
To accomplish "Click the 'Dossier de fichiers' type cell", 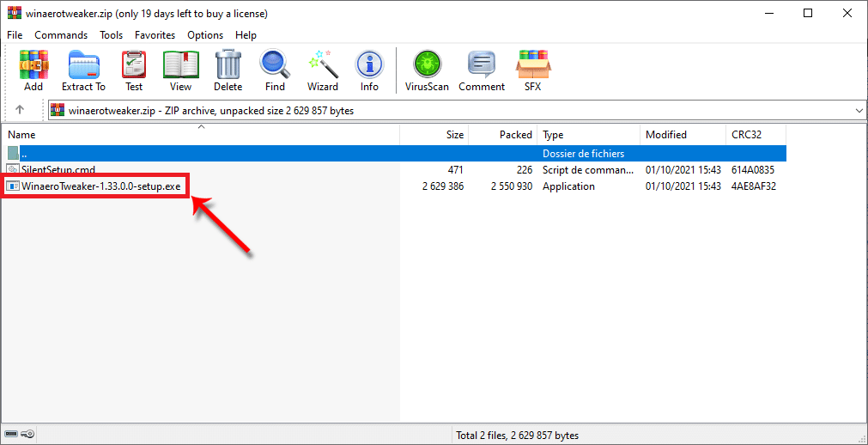I will point(584,154).
